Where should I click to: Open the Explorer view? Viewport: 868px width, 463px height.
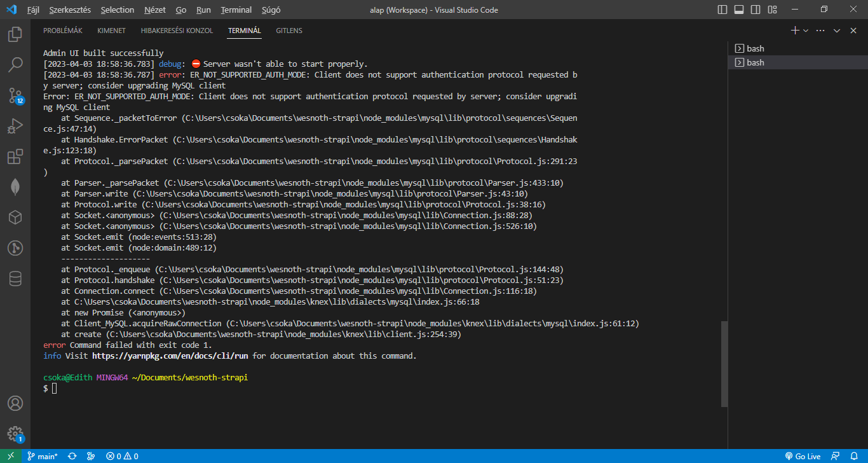tap(15, 34)
